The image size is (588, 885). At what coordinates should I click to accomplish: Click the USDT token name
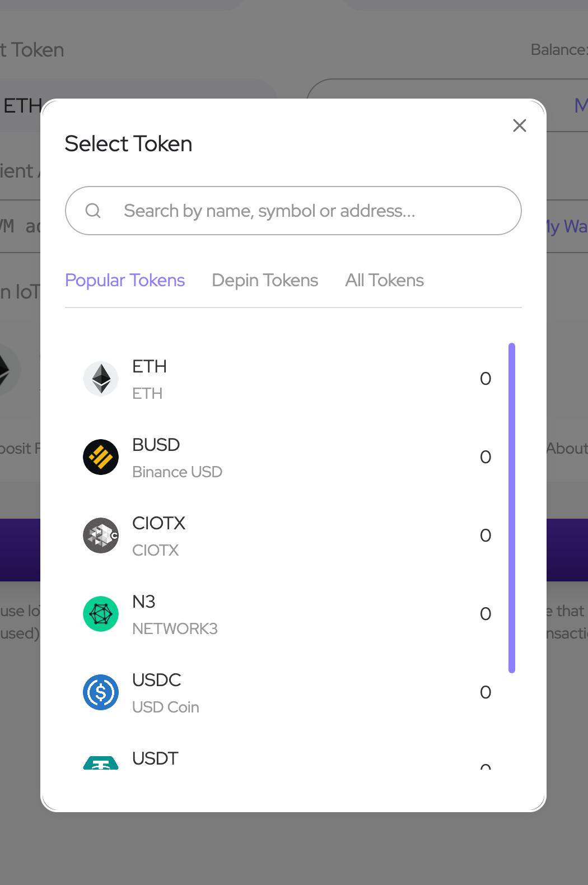tap(155, 758)
